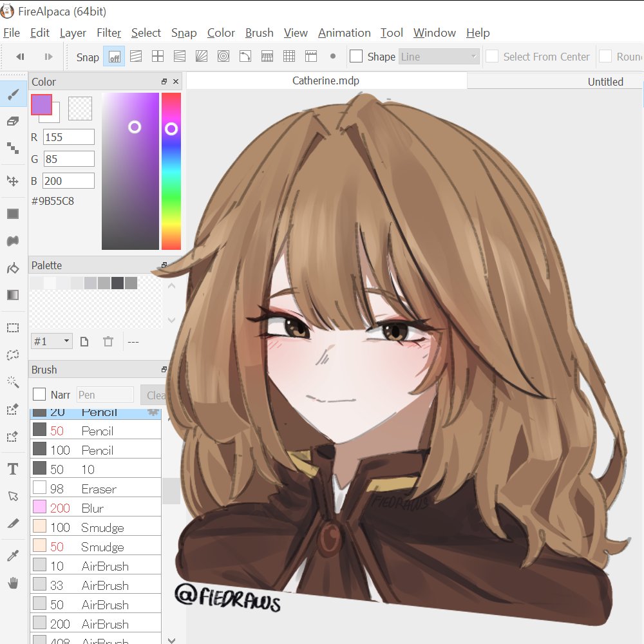
Task: Pick the dark gray palette swatch
Action: coord(117,282)
